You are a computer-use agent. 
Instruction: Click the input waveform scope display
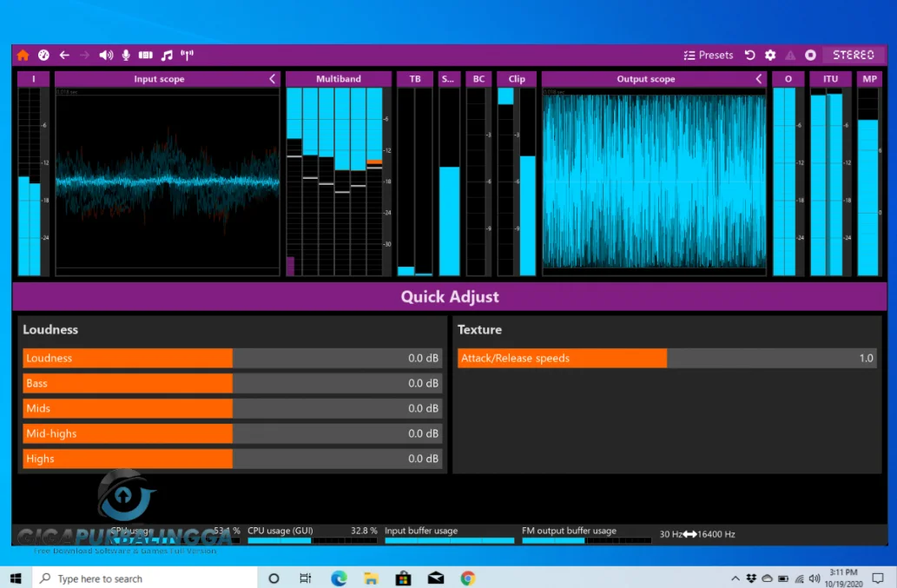coord(168,182)
